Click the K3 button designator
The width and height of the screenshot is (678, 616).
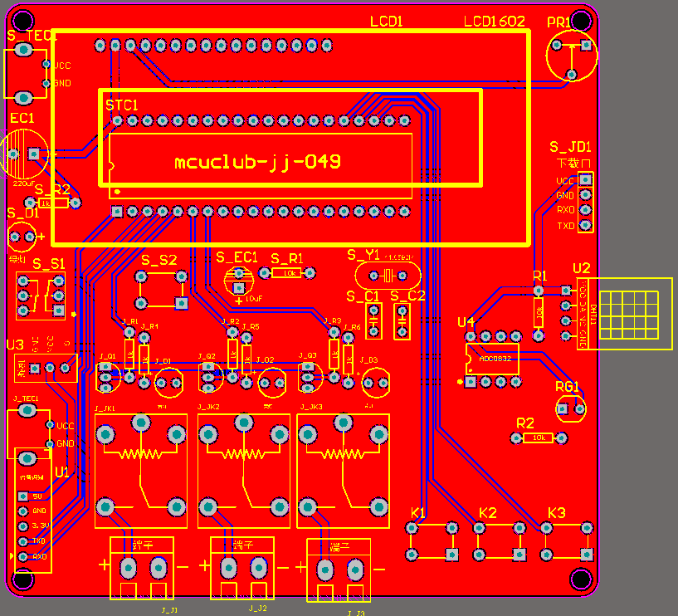click(557, 513)
